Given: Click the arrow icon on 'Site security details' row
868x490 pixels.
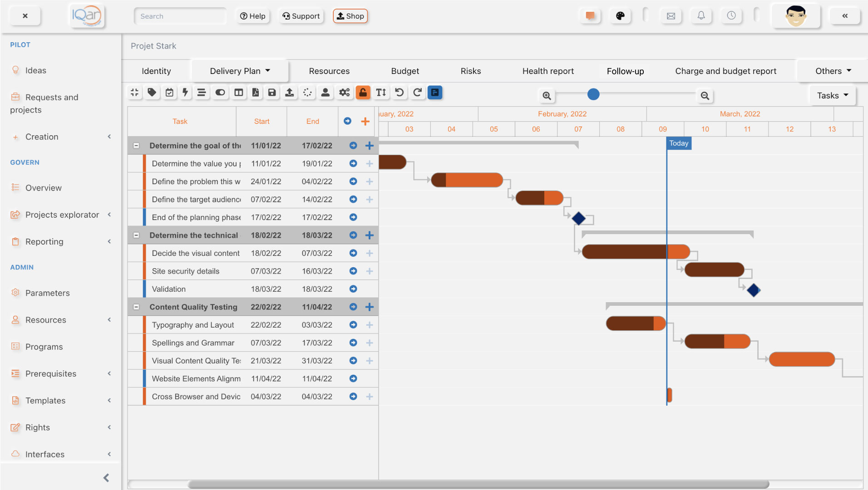Looking at the screenshot, I should tap(353, 271).
